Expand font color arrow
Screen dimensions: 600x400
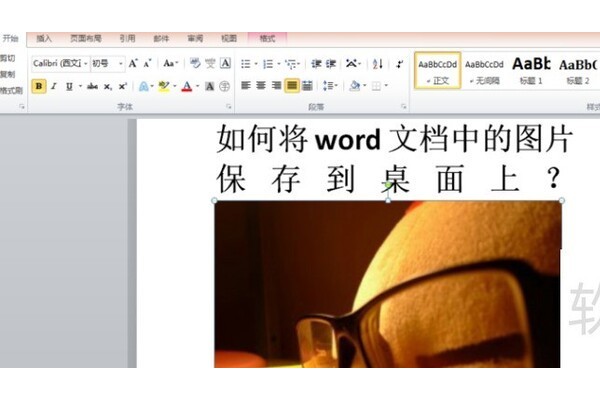coord(197,87)
